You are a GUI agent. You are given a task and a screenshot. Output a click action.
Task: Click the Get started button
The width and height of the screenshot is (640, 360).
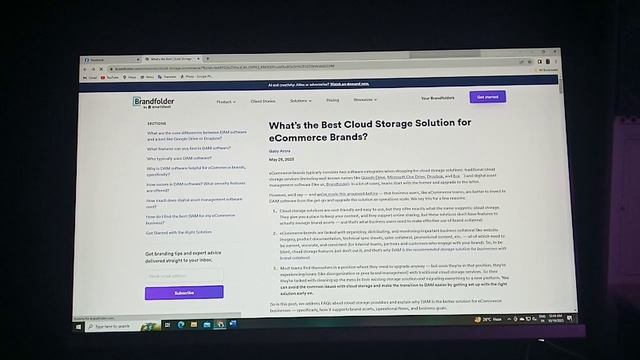pyautogui.click(x=488, y=97)
